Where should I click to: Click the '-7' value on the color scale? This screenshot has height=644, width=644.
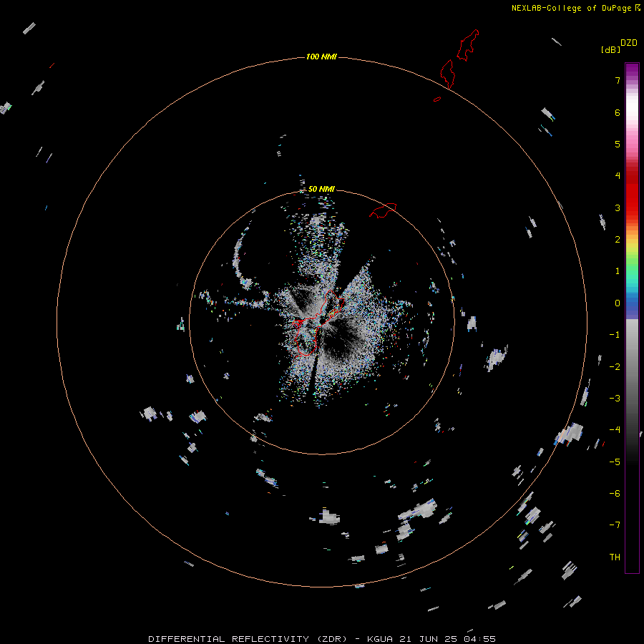pos(615,525)
